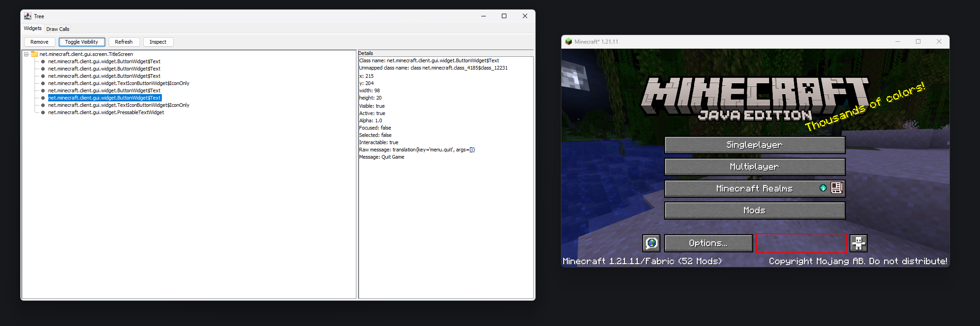This screenshot has height=326, width=980.
Task: Click the Toggle Visibility button
Action: (x=82, y=42)
